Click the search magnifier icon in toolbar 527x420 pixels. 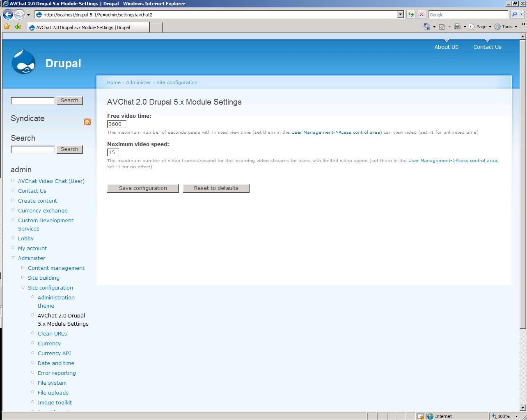click(x=514, y=14)
